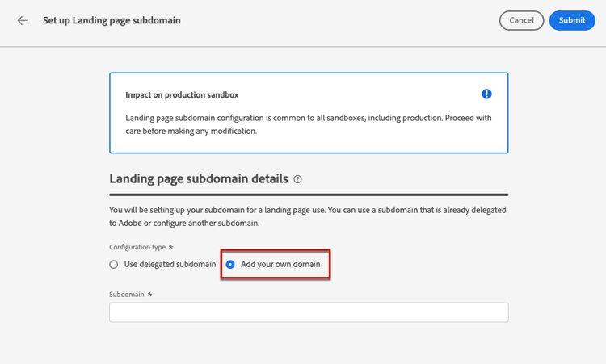Click the back arrow icon
Viewport: 606px width, 364px height.
click(x=23, y=20)
